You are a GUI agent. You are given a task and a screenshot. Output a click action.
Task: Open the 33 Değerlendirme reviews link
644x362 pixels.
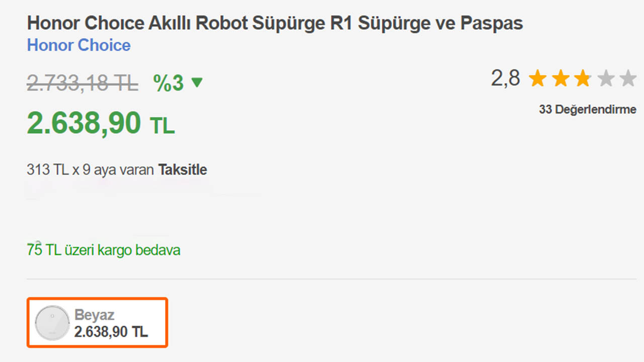[587, 109]
